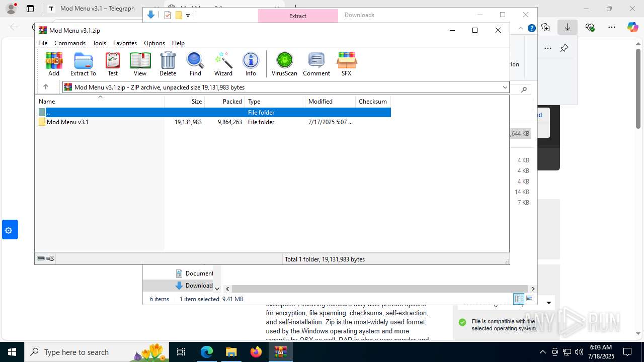The height and width of the screenshot is (362, 644).
Task: Click the Add toolbar icon in WinRAR
Action: (x=54, y=64)
